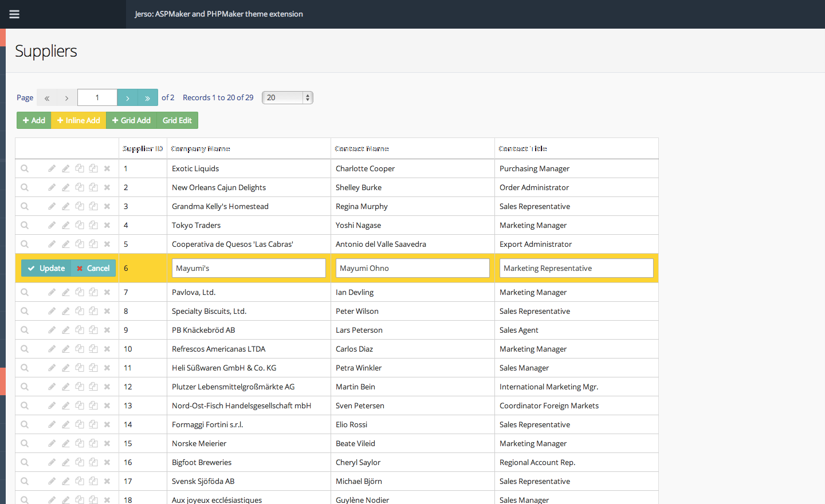Viewport: 825px width, 504px height.
Task: Click the green Add button
Action: point(34,120)
